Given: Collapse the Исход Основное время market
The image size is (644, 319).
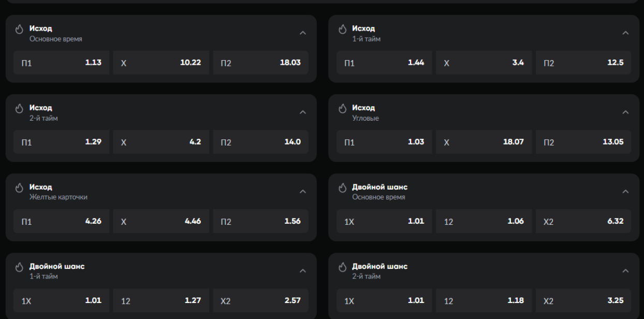Looking at the screenshot, I should coord(303,33).
